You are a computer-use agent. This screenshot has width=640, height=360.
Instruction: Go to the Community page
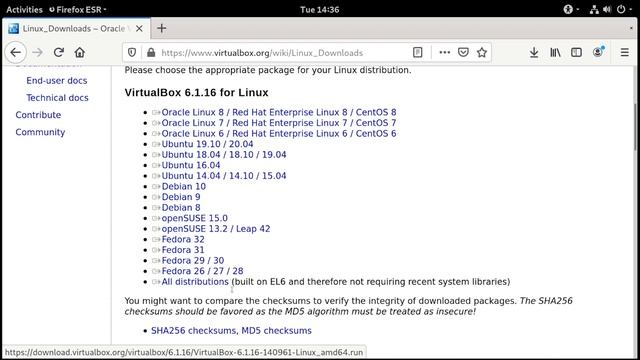pos(40,132)
